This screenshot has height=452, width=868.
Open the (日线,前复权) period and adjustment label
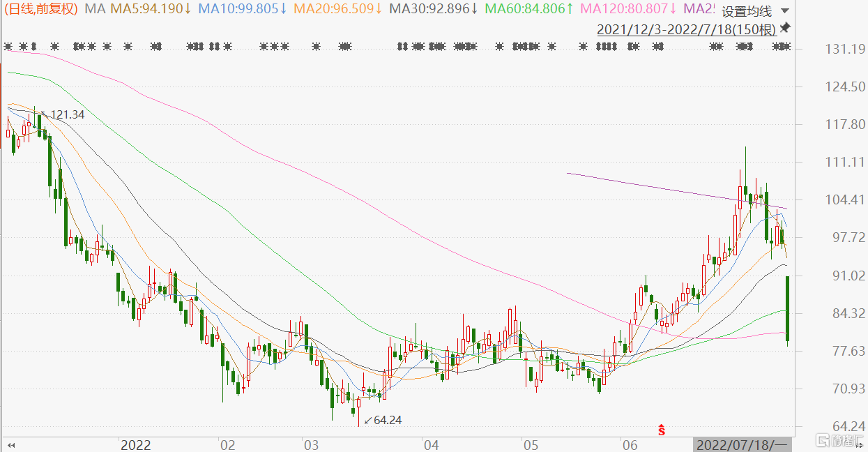pyautogui.click(x=41, y=9)
